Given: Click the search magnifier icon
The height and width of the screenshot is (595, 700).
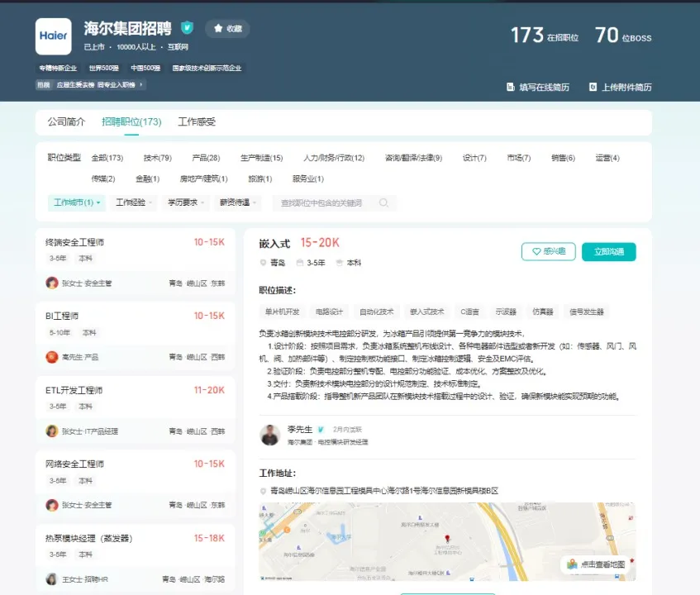Looking at the screenshot, I should [x=383, y=202].
